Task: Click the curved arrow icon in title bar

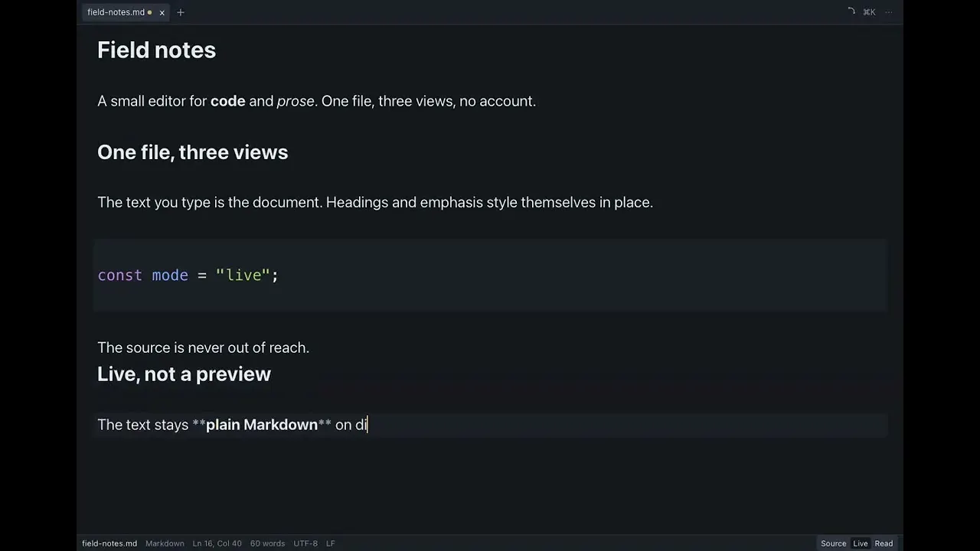Action: coord(851,12)
